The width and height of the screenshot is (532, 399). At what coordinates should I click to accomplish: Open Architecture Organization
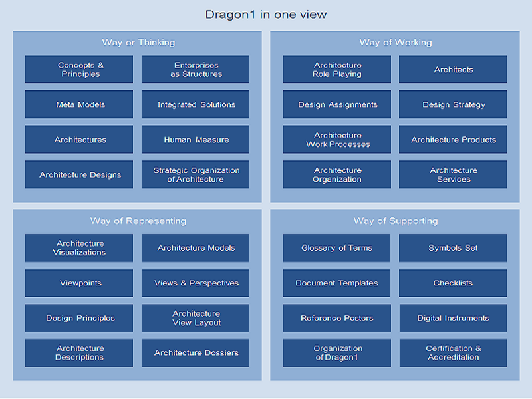pos(337,174)
